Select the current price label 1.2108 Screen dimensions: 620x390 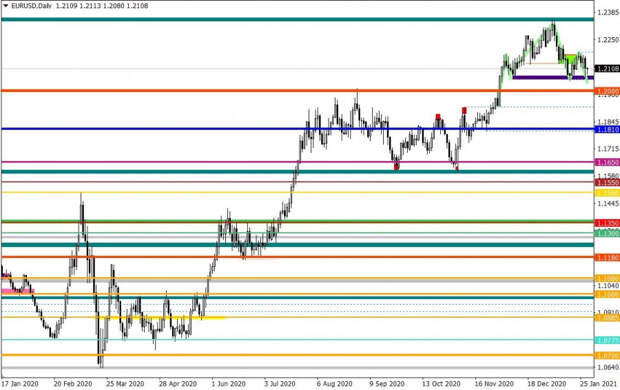(x=607, y=69)
